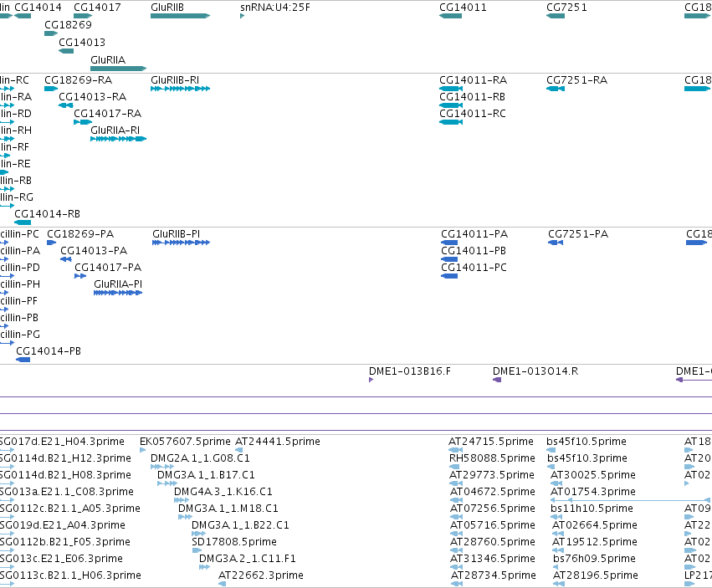Click the bs76h09.5prime EST label
The width and height of the screenshot is (712, 588).
(594, 559)
